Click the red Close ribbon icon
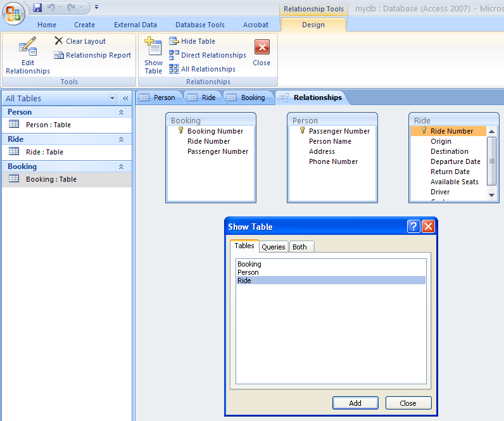This screenshot has width=504, height=421. [x=261, y=47]
